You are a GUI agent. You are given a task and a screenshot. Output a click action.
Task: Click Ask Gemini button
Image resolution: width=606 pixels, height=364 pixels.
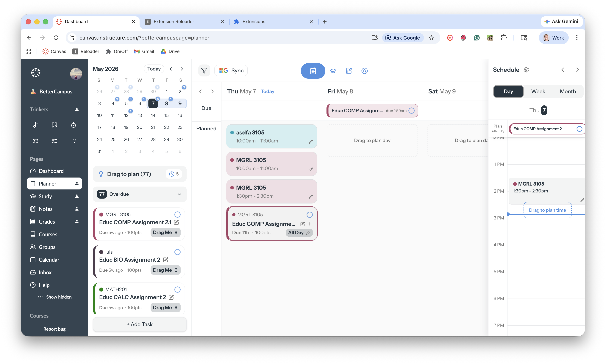point(562,22)
